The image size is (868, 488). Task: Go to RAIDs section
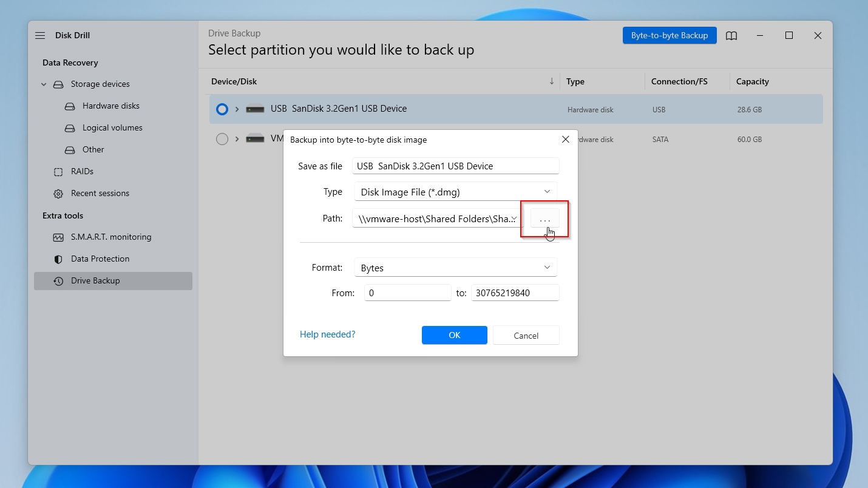[x=82, y=172]
